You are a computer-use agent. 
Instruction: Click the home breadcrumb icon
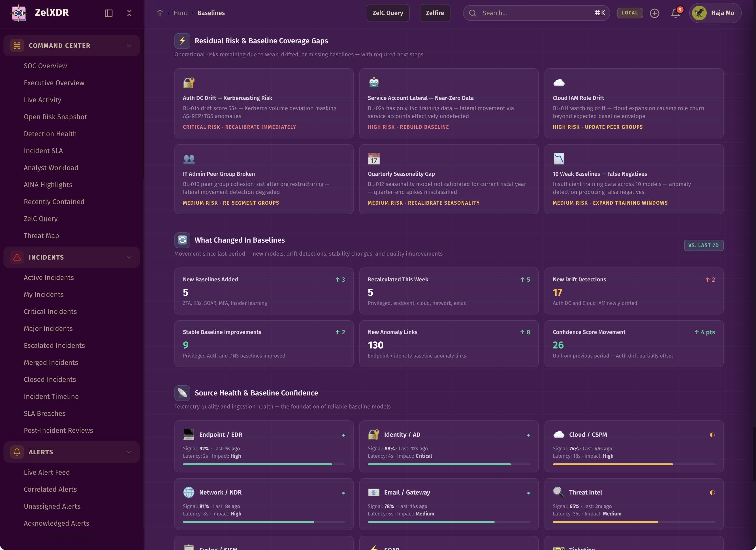160,13
